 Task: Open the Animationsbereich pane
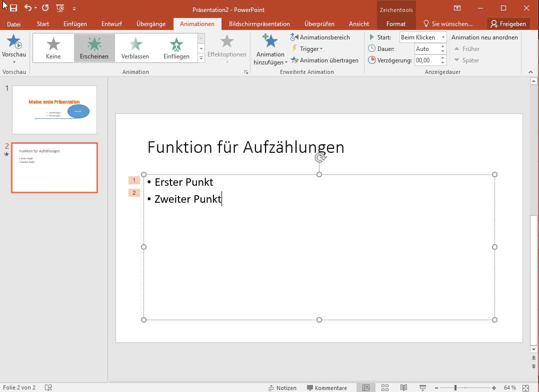(320, 37)
